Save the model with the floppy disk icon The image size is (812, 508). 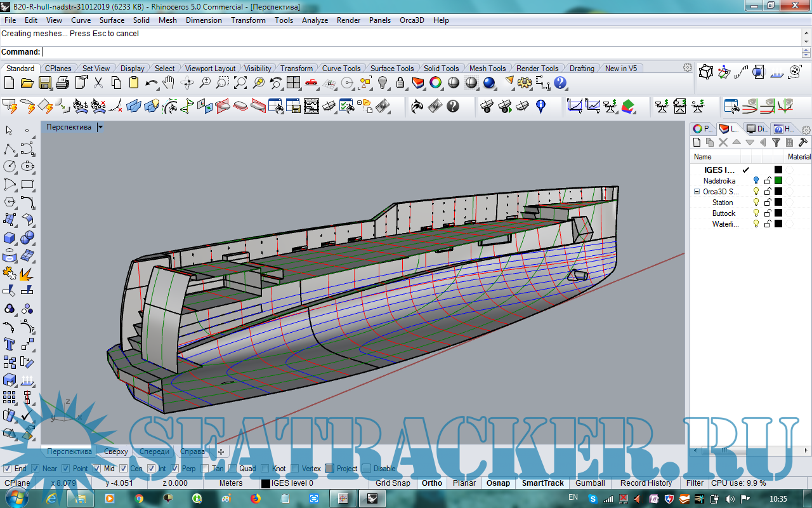click(x=44, y=83)
